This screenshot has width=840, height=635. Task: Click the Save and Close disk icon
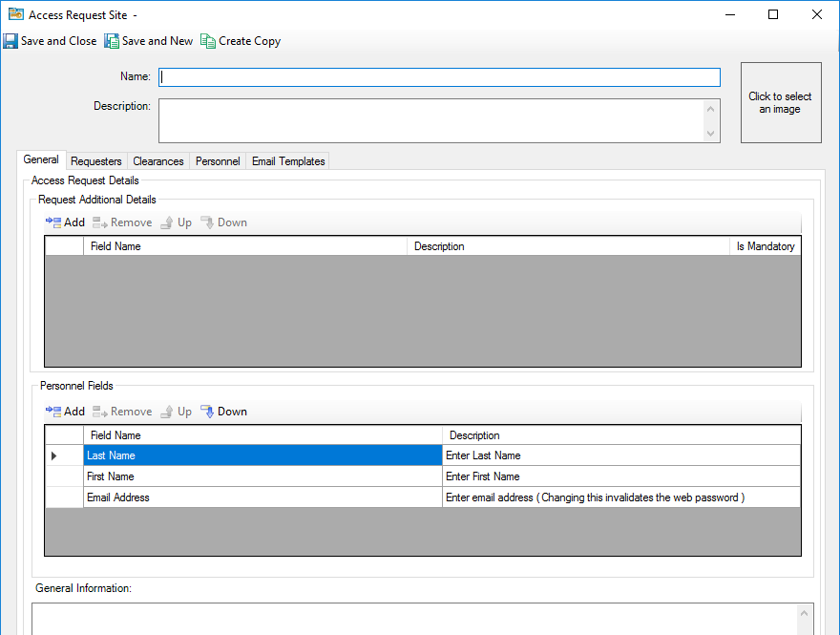click(10, 41)
